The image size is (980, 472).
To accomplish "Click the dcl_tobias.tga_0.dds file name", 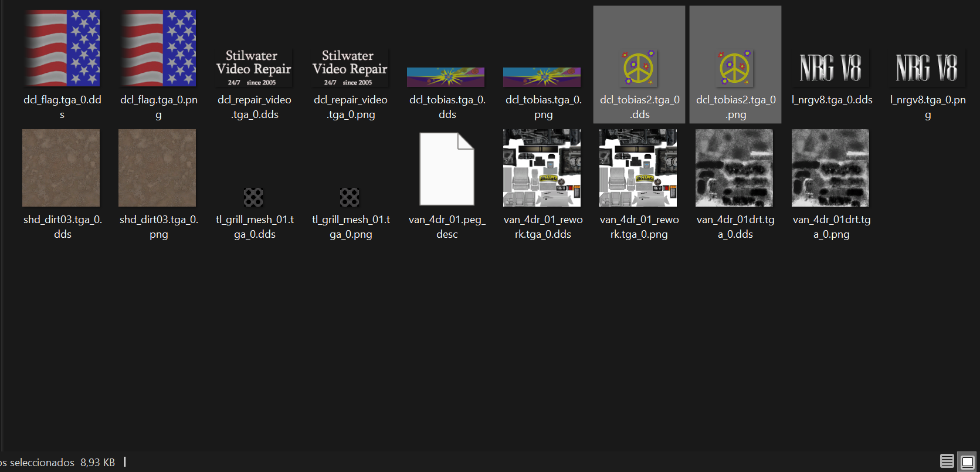I will click(447, 107).
